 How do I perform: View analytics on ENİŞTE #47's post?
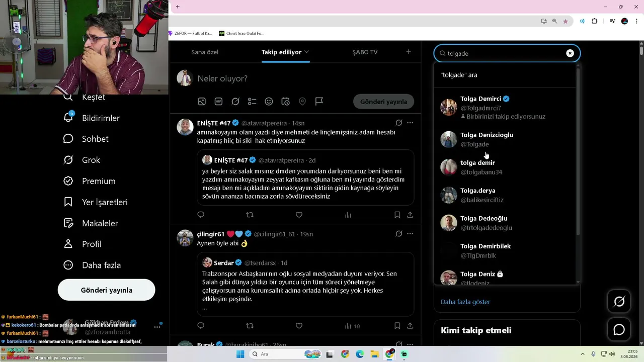348,215
